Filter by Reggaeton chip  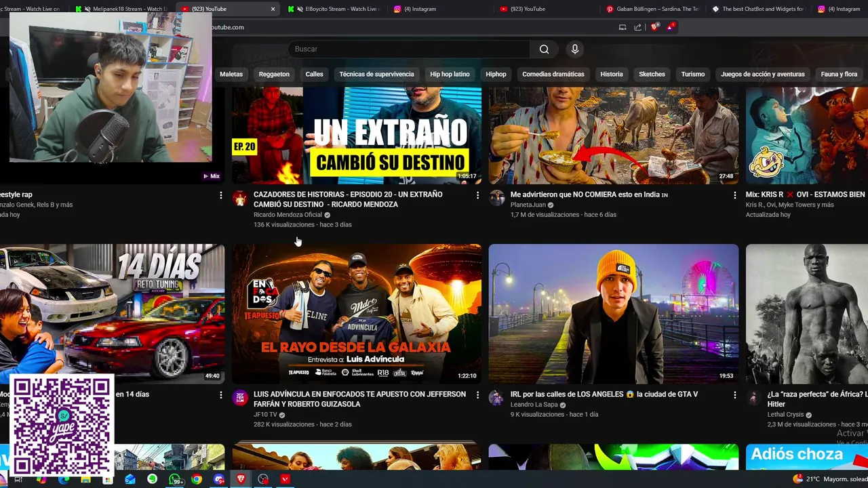(274, 74)
